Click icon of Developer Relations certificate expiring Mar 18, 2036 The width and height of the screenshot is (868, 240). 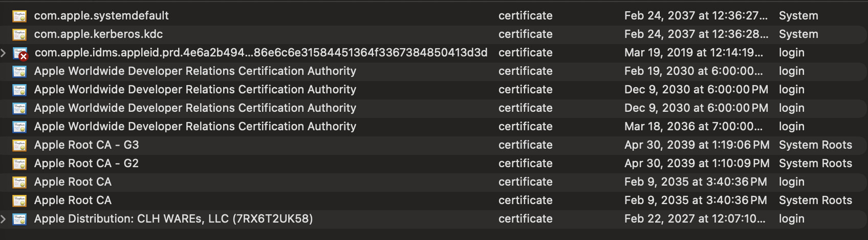click(19, 127)
